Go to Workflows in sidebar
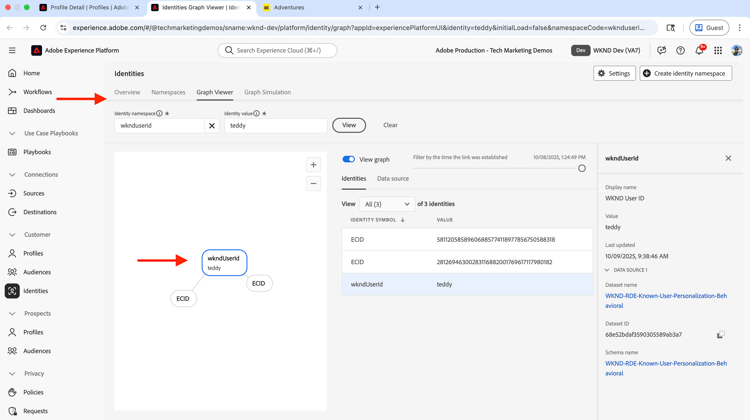This screenshot has width=750, height=420. tap(37, 92)
